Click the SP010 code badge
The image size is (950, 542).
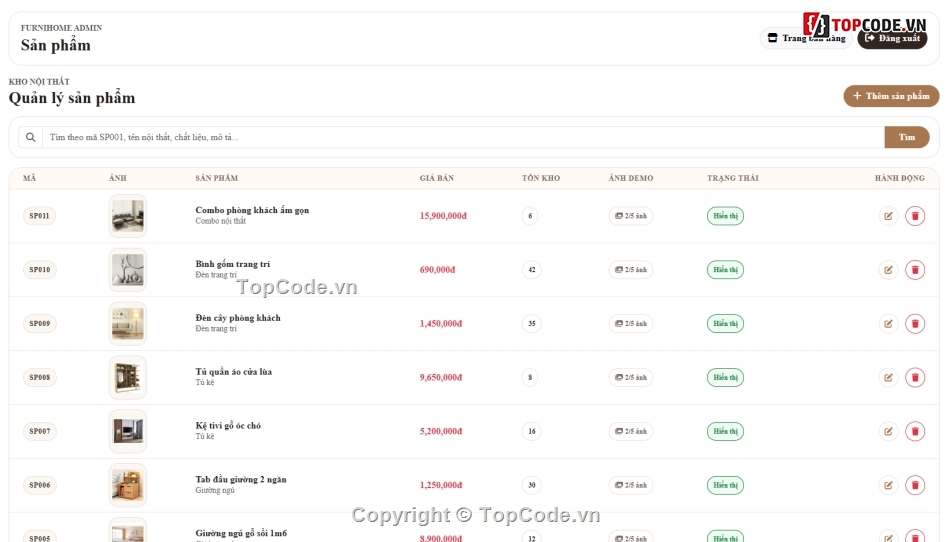pyautogui.click(x=39, y=269)
